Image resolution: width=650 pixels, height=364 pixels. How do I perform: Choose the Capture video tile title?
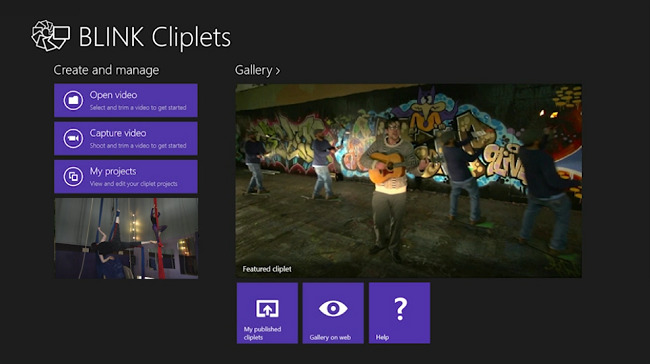(x=118, y=133)
